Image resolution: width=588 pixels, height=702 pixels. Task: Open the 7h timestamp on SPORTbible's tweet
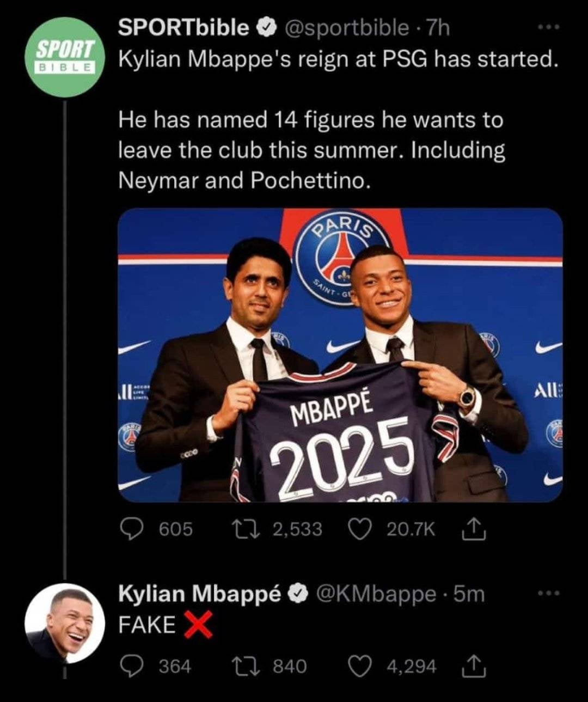pos(438,27)
